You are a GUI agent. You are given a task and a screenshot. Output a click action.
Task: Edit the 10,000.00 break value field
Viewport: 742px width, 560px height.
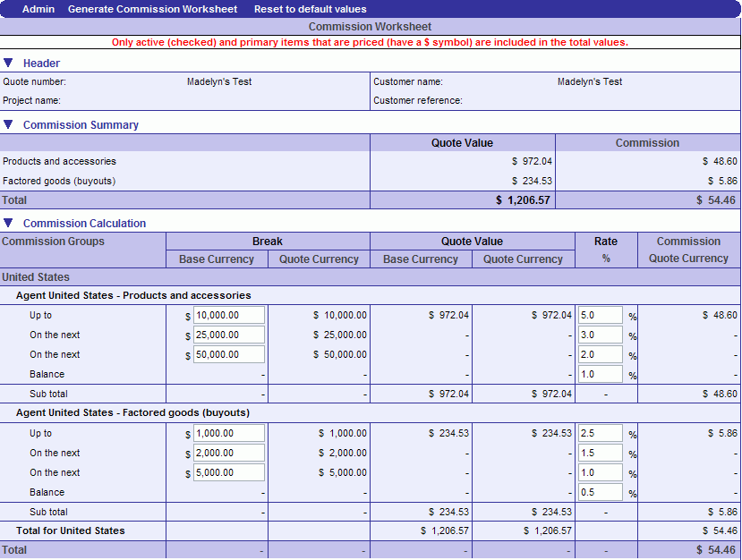tap(229, 315)
